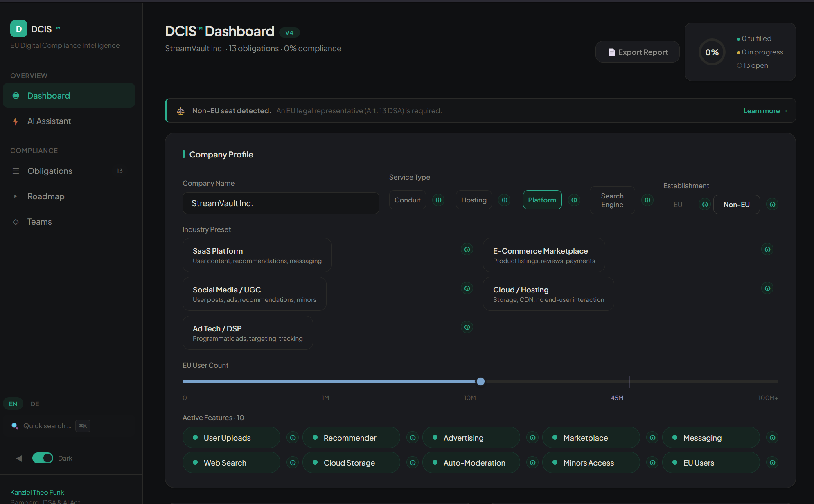Screen dimensions: 814x504
Task: Select the AI Assistant lightning icon
Action: tap(16, 121)
